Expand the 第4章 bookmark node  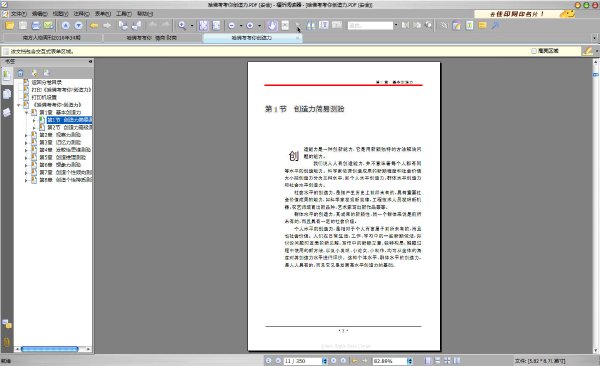tap(26, 150)
